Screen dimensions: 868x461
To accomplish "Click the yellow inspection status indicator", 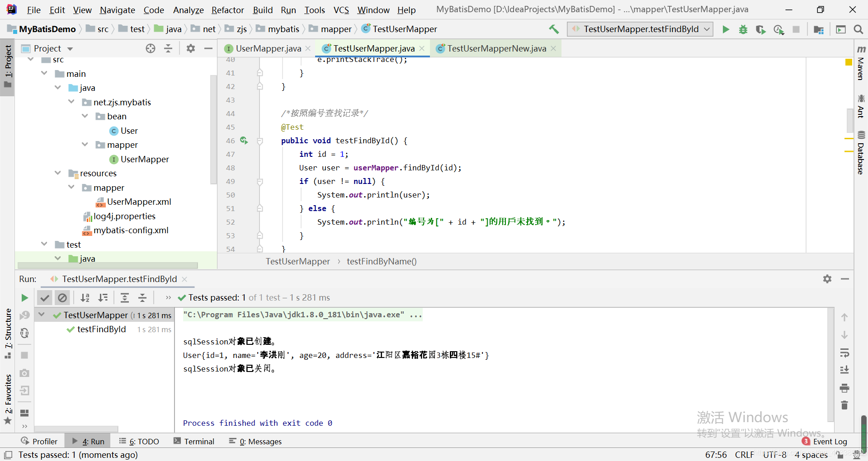I will pos(849,62).
